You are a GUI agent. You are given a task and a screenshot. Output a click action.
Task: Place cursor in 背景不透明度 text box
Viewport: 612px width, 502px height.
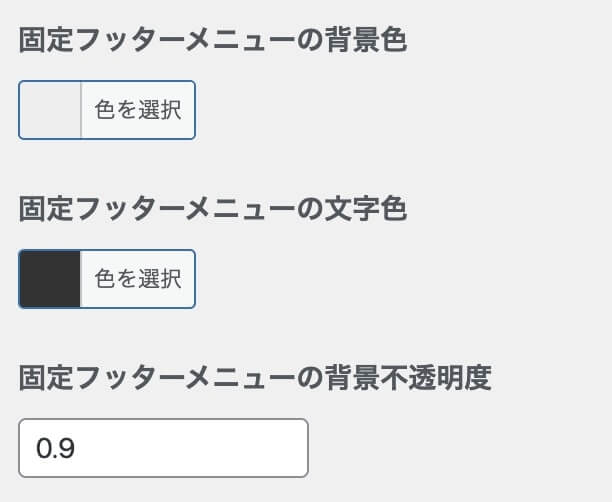coord(163,448)
